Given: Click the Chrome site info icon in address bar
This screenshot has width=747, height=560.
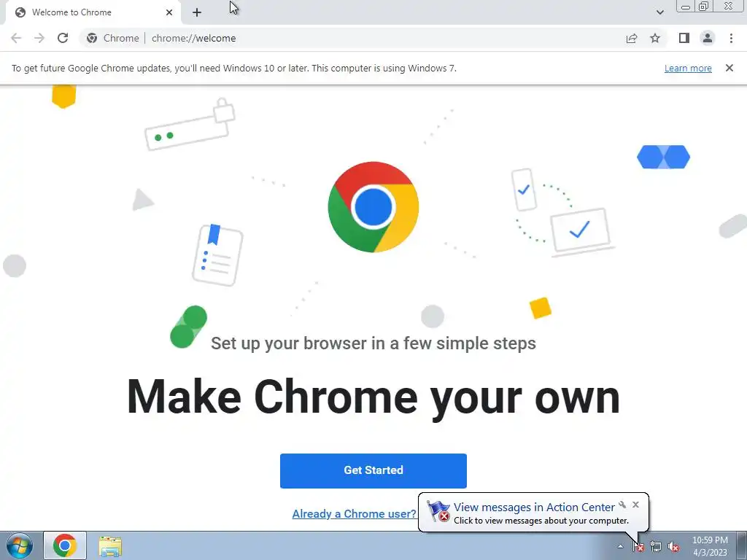Looking at the screenshot, I should click(92, 38).
